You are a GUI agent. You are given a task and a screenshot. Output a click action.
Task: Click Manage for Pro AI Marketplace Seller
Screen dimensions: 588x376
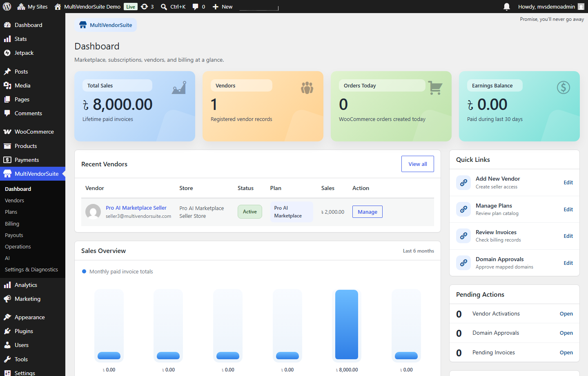tap(367, 212)
